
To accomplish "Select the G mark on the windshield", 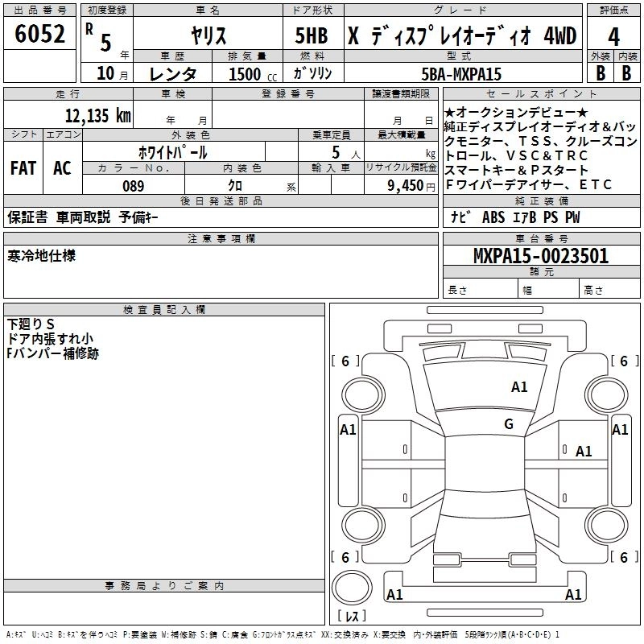I will [x=509, y=424].
